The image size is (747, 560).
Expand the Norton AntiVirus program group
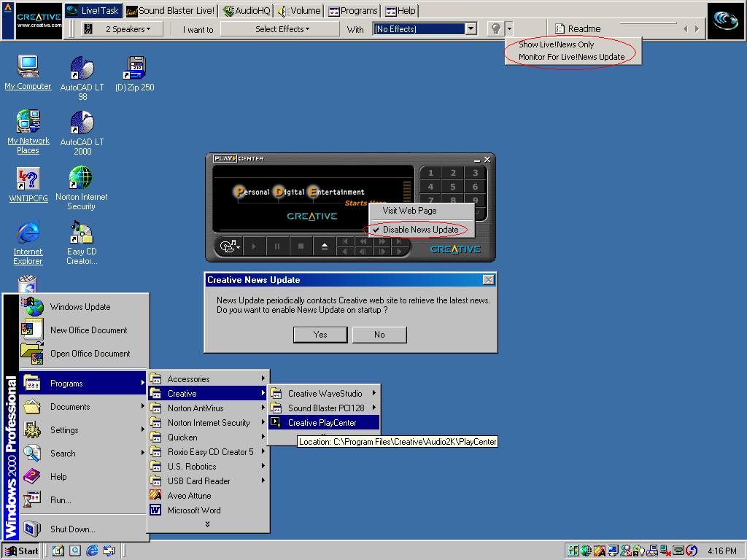pos(208,408)
